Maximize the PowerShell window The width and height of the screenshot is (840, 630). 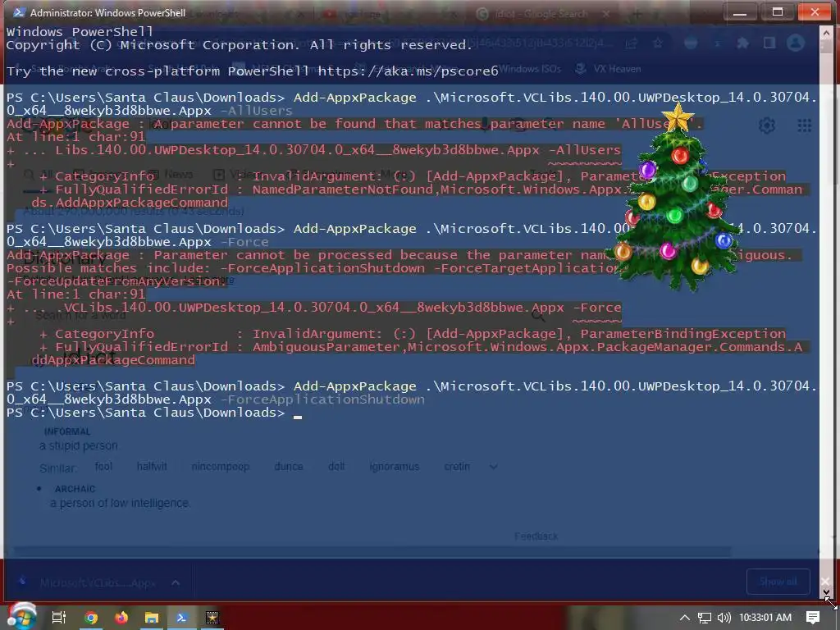tap(778, 11)
